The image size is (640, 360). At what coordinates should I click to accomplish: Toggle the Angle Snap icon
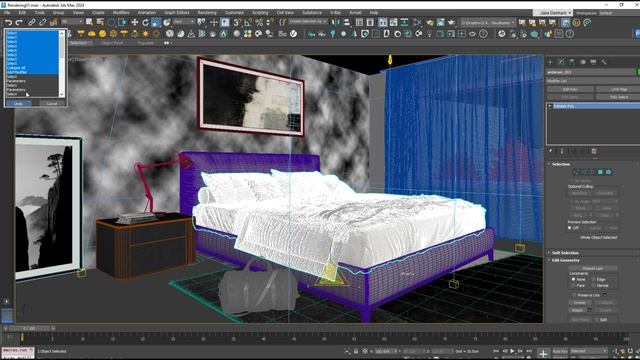(x=248, y=22)
